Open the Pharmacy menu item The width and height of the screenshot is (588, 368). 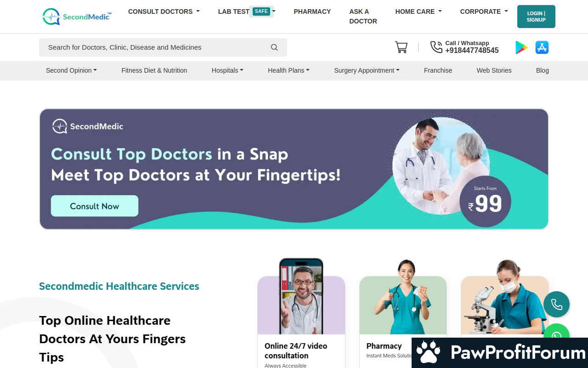(x=312, y=11)
